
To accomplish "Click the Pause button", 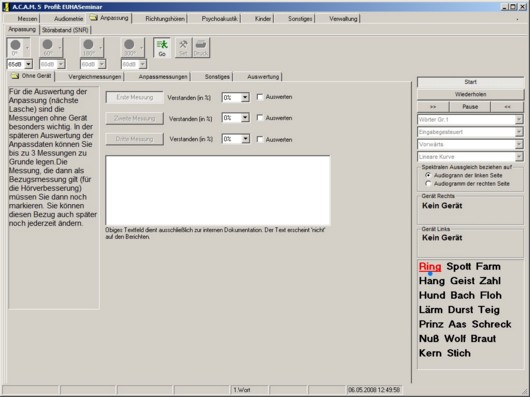I will point(470,107).
